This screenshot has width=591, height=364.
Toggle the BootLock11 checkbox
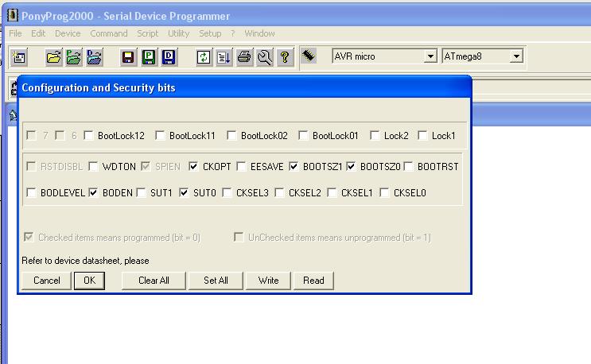[x=160, y=136]
